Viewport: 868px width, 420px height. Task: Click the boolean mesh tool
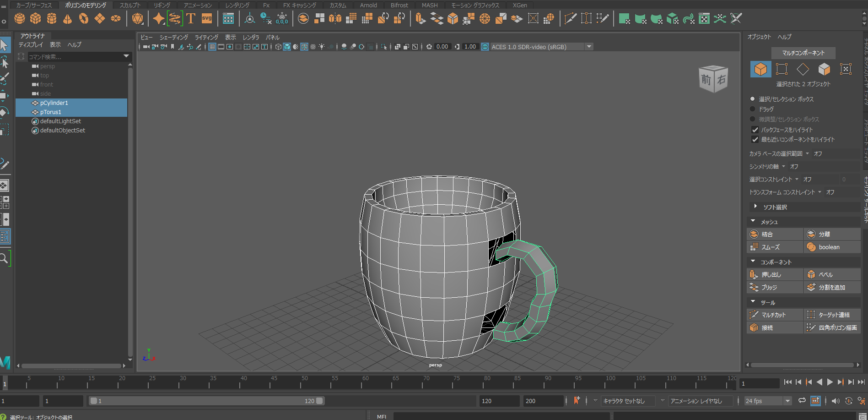pyautogui.click(x=829, y=247)
